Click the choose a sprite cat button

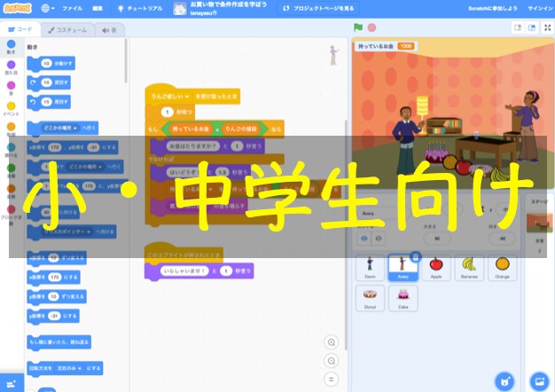coord(504,381)
